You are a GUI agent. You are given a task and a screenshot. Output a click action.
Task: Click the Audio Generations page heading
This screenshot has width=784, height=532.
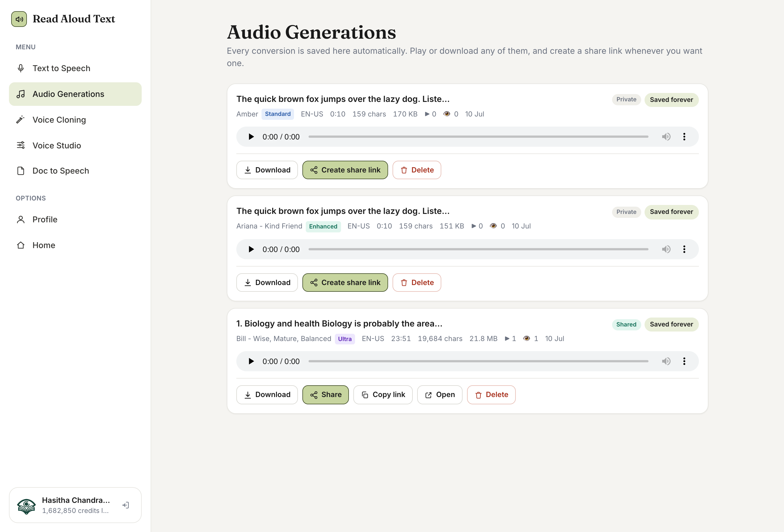pyautogui.click(x=311, y=32)
